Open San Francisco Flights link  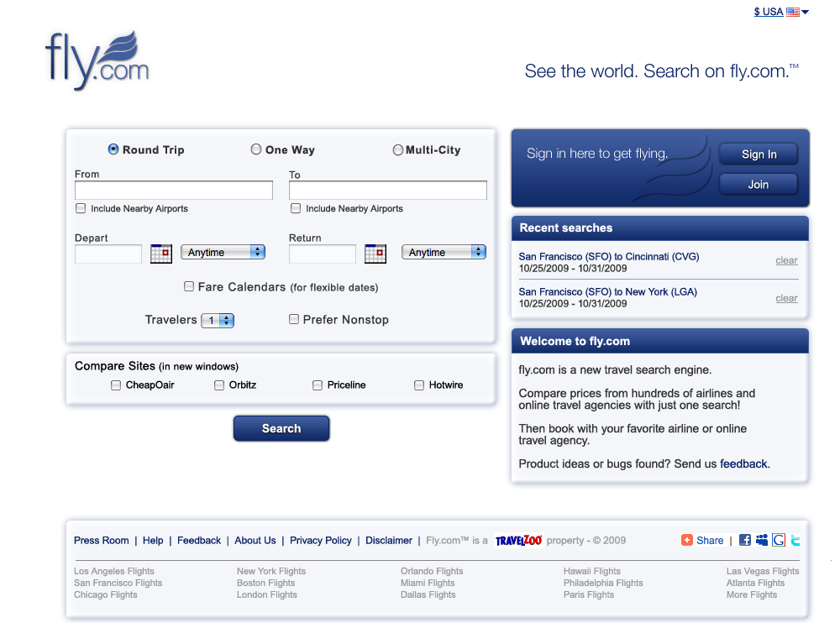click(118, 583)
